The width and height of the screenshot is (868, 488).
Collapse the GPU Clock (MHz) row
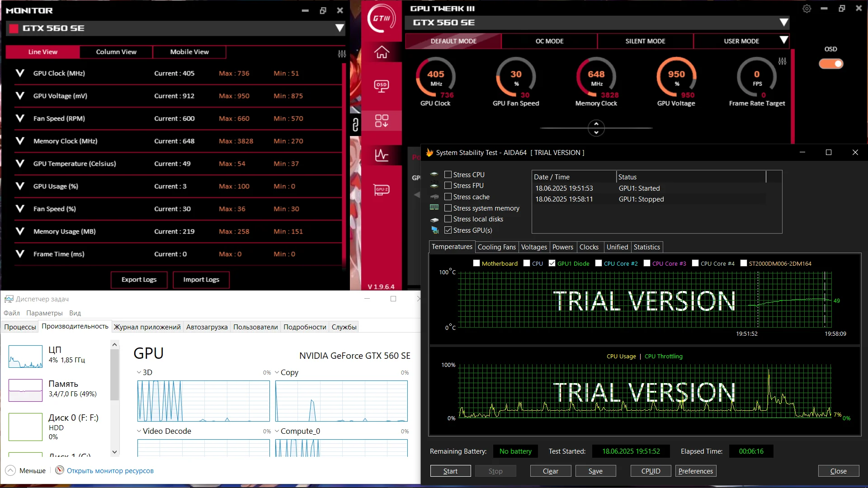[x=20, y=73]
